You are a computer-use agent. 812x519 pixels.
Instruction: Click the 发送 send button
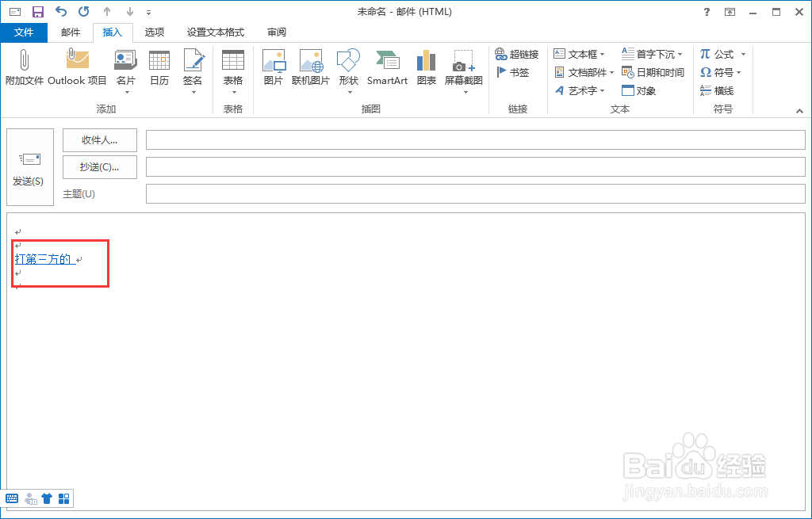[x=29, y=166]
